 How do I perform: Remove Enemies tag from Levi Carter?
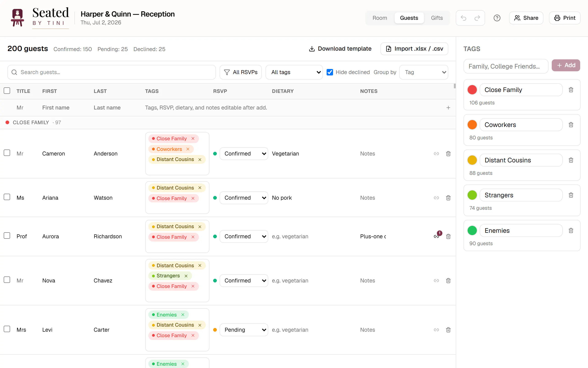pyautogui.click(x=183, y=315)
